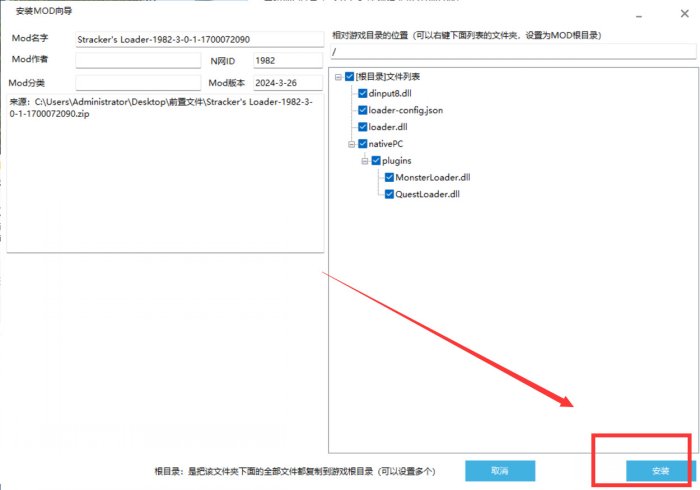Collapse the nativePC tree node
The height and width of the screenshot is (490, 700).
[351, 143]
